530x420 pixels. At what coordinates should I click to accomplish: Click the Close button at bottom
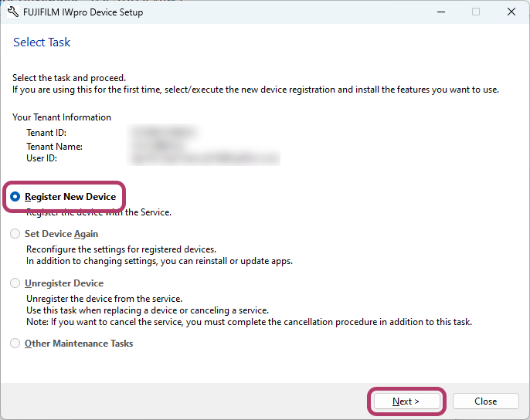coord(486,401)
